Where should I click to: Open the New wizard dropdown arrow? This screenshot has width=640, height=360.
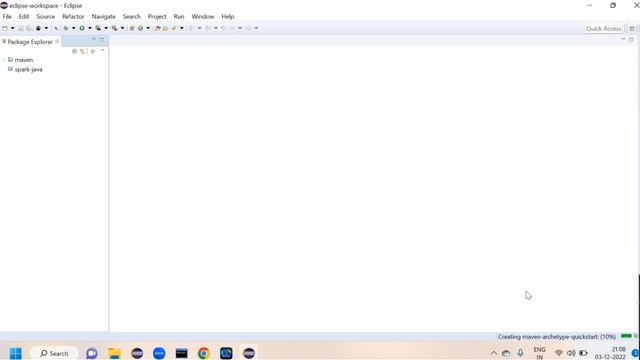(x=12, y=28)
